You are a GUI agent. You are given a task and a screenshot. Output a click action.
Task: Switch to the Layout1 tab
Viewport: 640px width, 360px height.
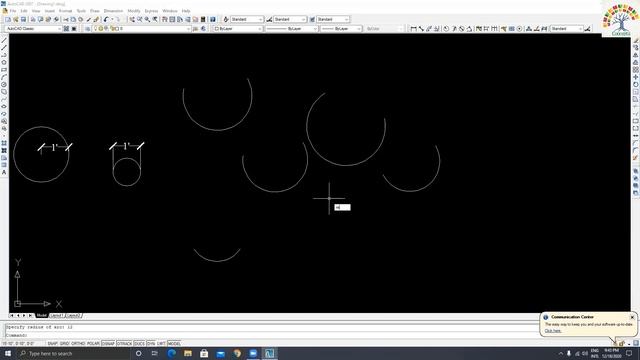[56, 316]
